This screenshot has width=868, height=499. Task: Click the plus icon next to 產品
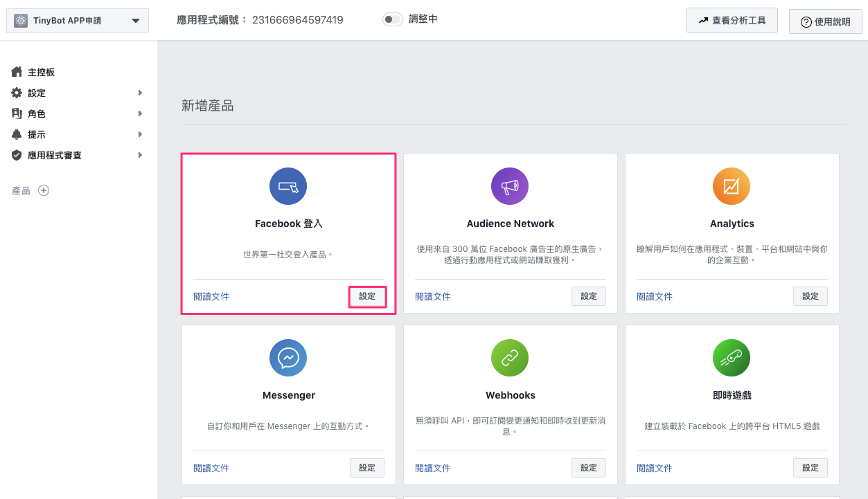tap(44, 190)
